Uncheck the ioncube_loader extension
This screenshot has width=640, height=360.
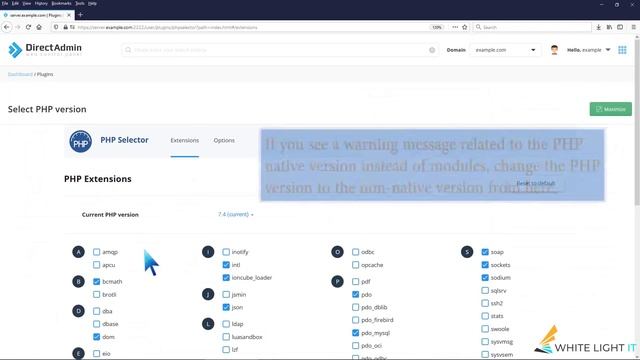(x=226, y=278)
